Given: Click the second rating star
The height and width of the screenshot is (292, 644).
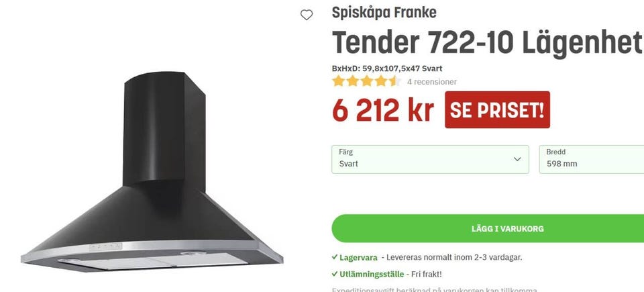Looking at the screenshot, I should [x=353, y=81].
